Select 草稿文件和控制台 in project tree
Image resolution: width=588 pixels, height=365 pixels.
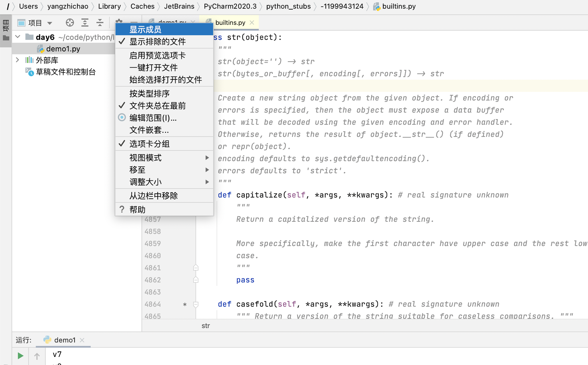66,72
